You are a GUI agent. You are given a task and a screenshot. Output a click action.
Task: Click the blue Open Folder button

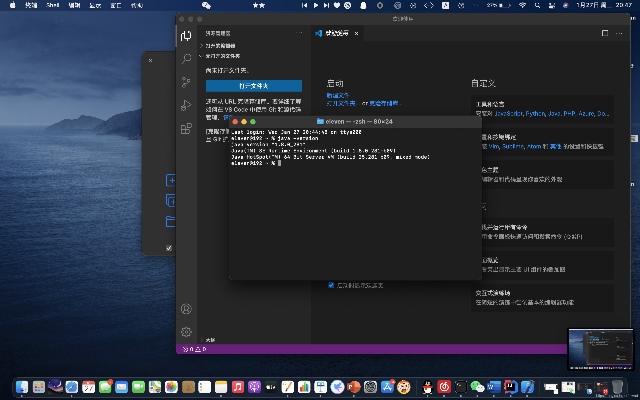[x=253, y=86]
